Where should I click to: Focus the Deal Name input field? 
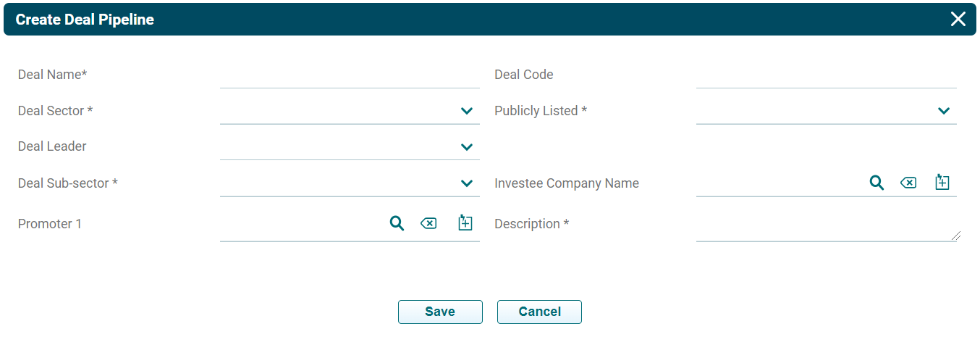(350, 75)
